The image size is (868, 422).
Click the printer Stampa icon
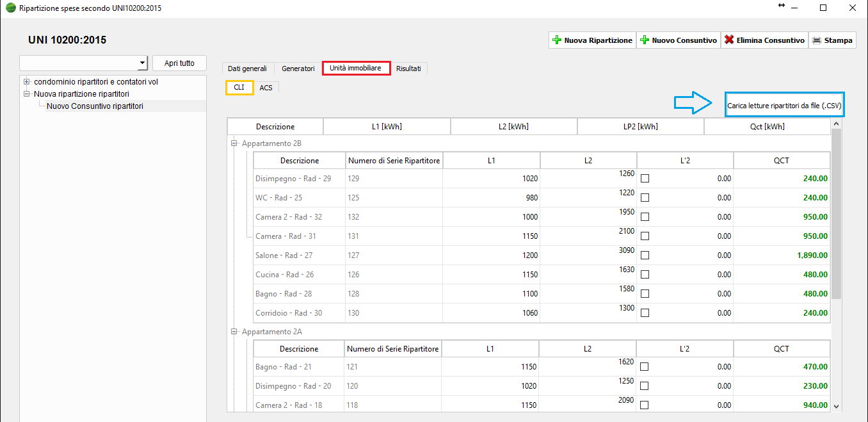[817, 40]
